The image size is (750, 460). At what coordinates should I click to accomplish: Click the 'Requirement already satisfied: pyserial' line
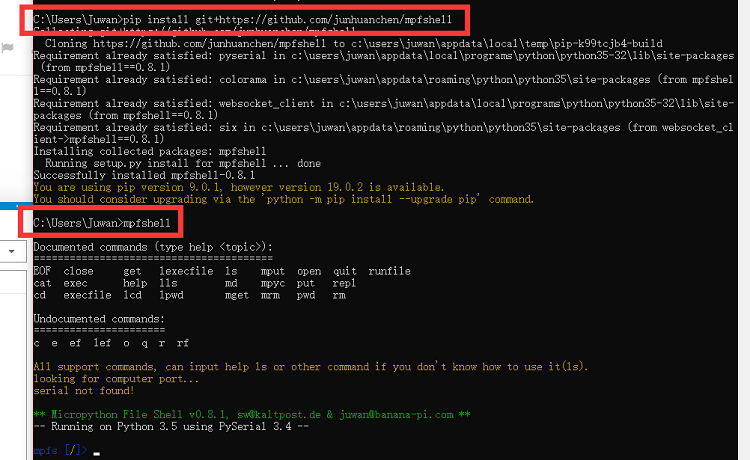coord(384,62)
